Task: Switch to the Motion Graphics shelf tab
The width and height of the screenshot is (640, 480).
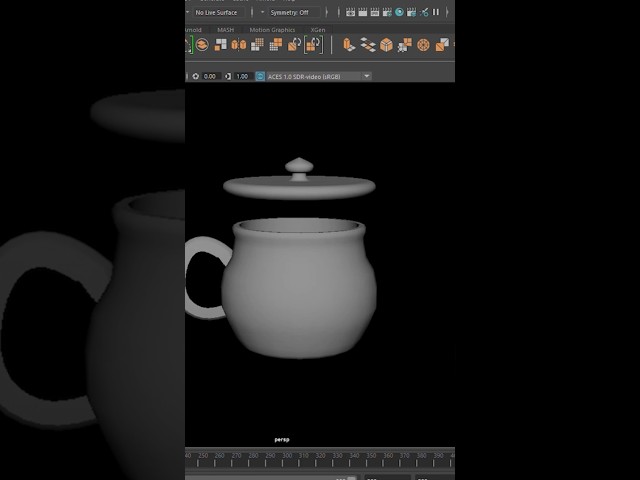Action: [272, 30]
